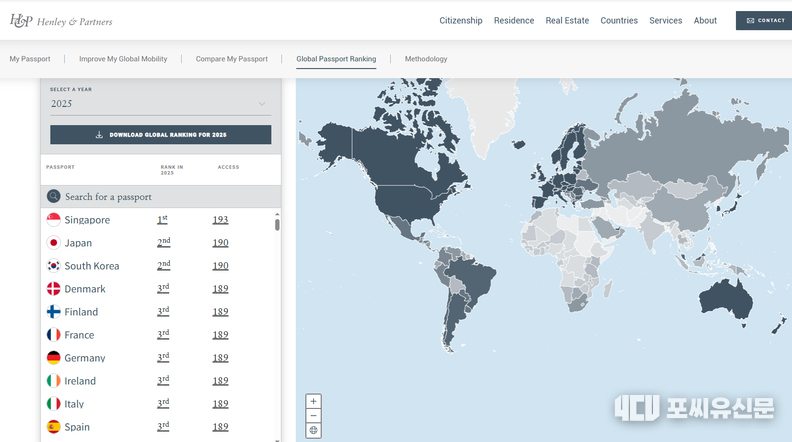Screen dimensions: 792x442
Task: Click the Singapore flag icon
Action: click(x=54, y=220)
